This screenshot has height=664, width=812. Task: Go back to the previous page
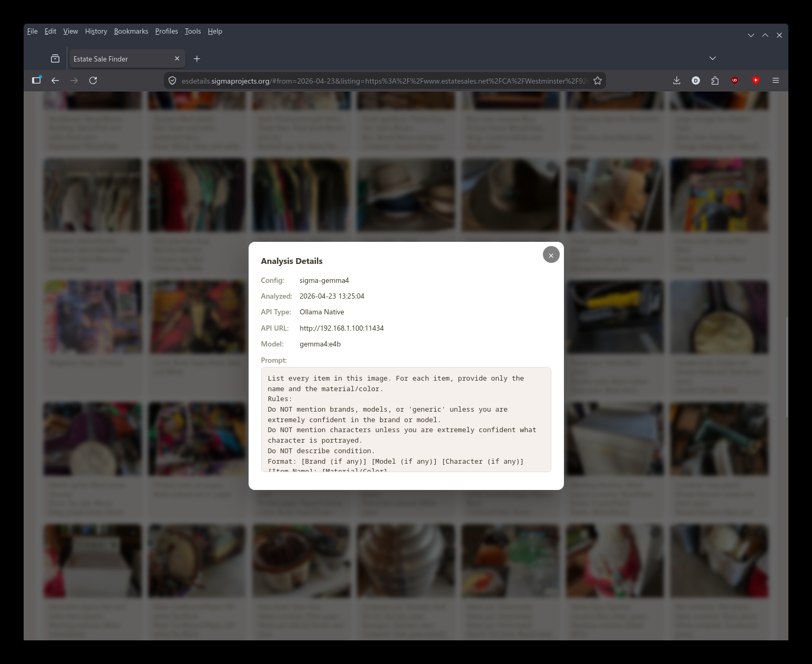coord(55,80)
